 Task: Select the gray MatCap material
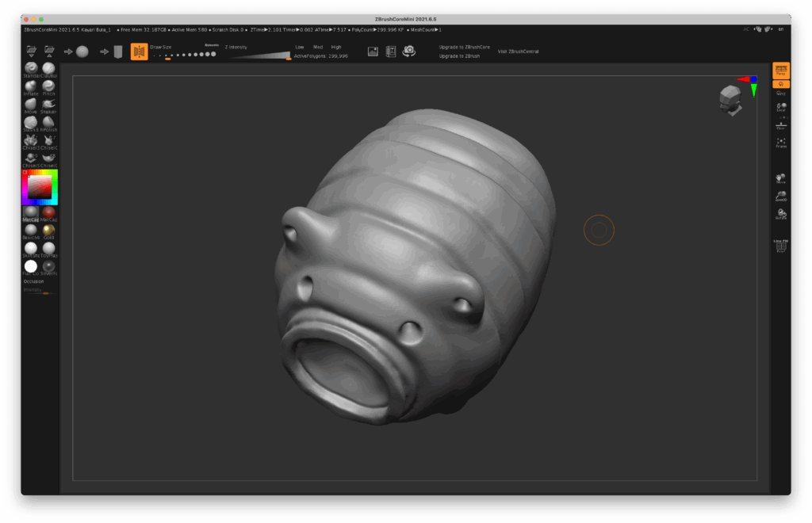click(x=31, y=214)
